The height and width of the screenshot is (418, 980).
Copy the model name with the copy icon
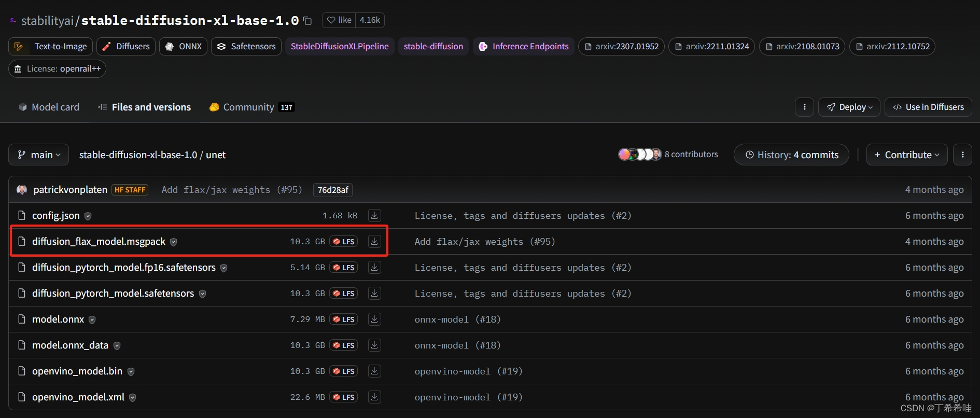click(307, 21)
